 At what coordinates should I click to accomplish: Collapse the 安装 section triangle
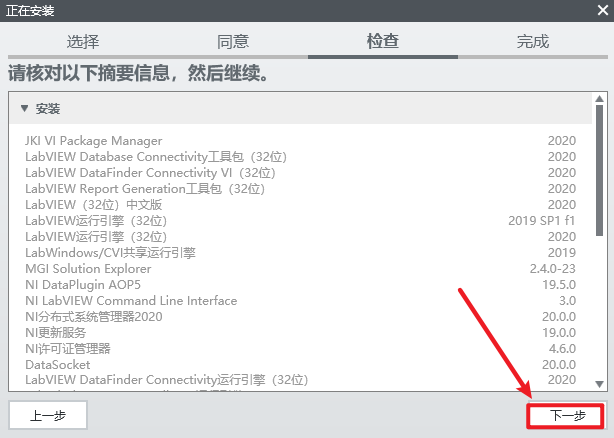pyautogui.click(x=25, y=108)
